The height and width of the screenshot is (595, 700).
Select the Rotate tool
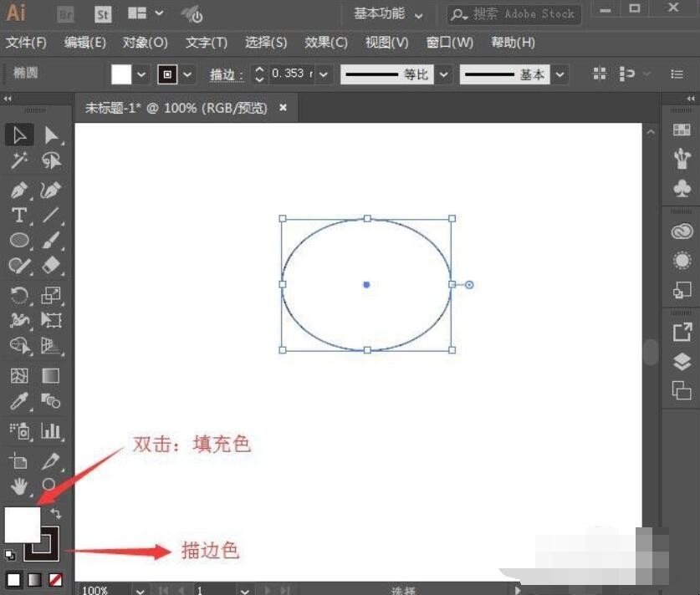click(x=18, y=295)
